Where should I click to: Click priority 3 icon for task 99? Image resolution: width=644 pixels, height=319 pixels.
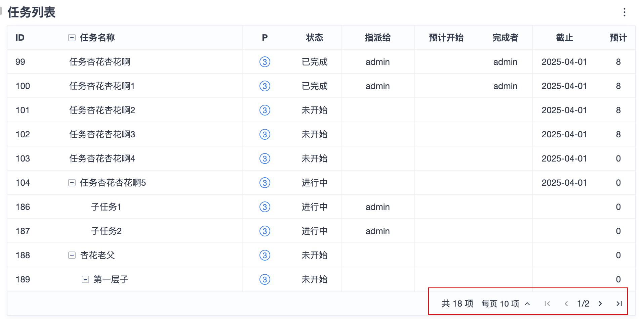tap(265, 62)
